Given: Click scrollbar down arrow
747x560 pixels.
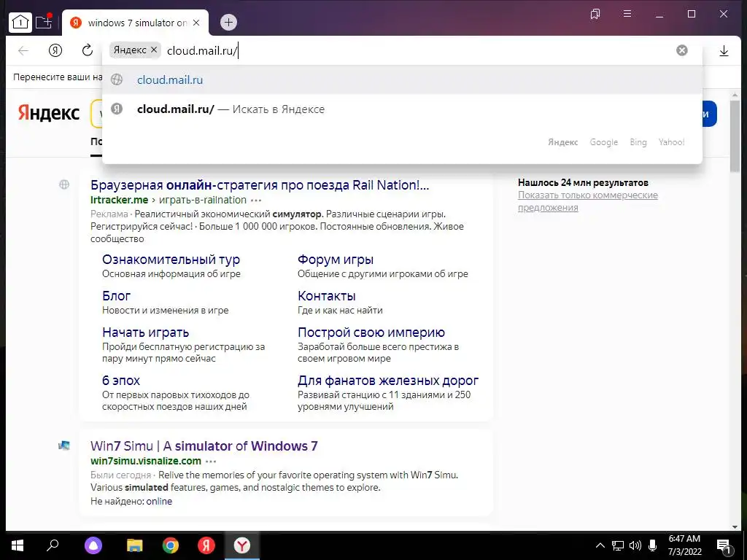Looking at the screenshot, I should pyautogui.click(x=735, y=526).
